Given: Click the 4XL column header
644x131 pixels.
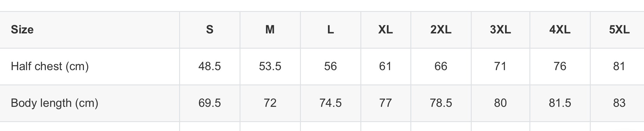Looking at the screenshot, I should pos(560,30).
